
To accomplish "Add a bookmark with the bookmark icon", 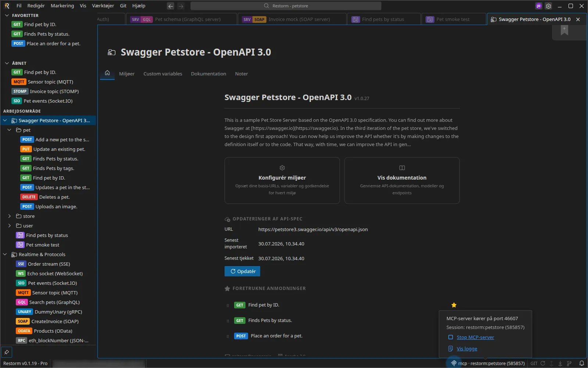I will click(x=564, y=31).
